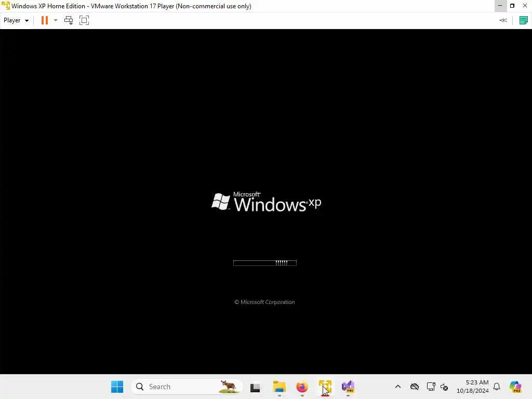The width and height of the screenshot is (532, 399).
Task: Click the cow search highlight image
Action: [x=229, y=387]
